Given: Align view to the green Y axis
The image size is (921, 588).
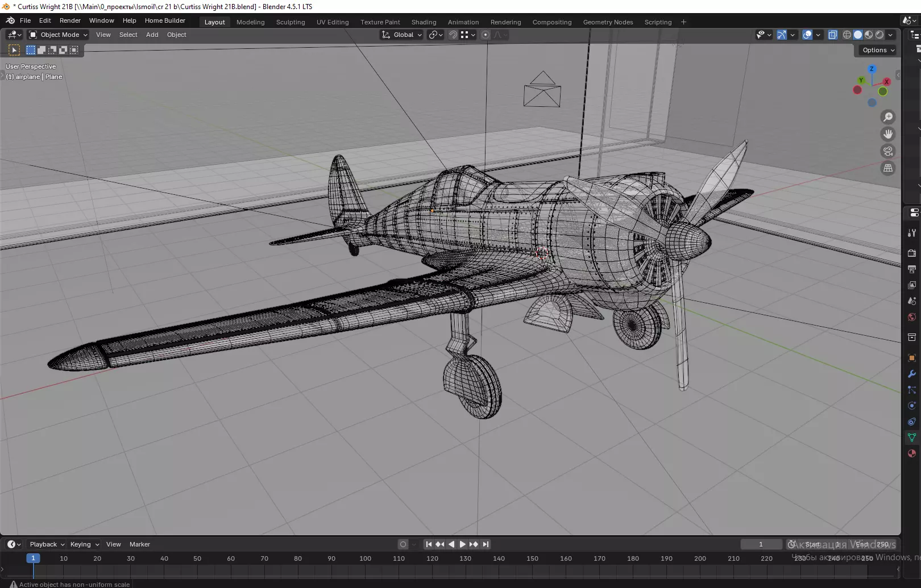Looking at the screenshot, I should pos(861,80).
